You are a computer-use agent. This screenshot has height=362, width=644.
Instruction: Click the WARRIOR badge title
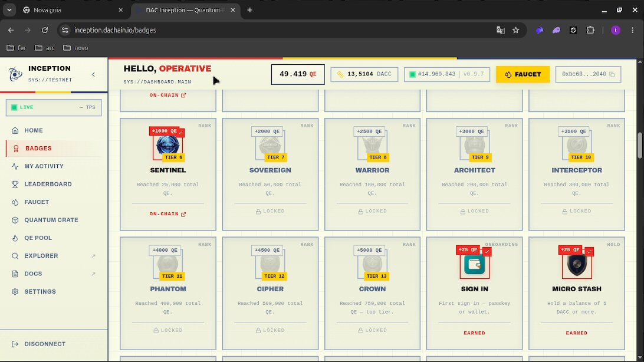point(372,170)
